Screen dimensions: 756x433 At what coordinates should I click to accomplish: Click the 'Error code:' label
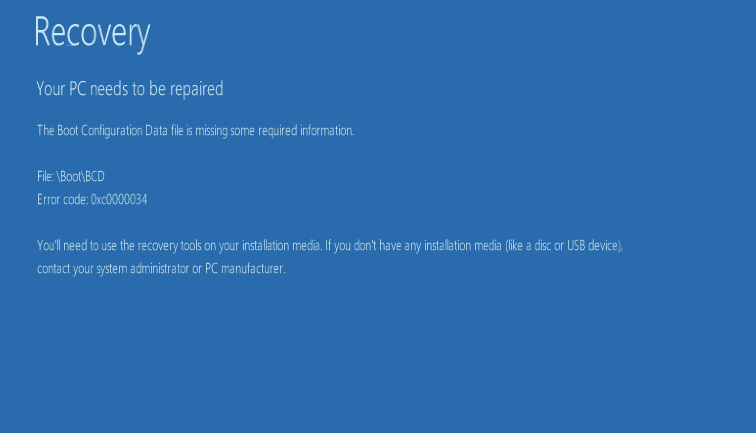point(62,199)
